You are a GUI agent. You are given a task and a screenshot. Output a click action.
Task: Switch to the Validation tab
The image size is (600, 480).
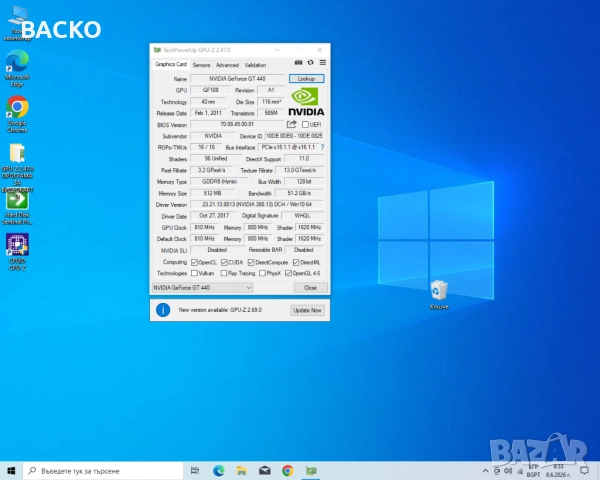pos(255,65)
